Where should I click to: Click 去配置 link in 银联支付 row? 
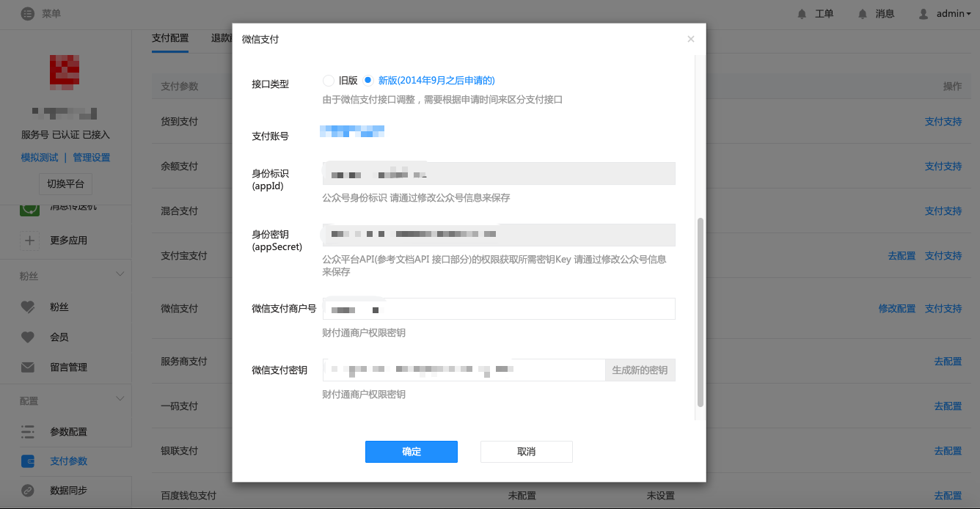coord(948,451)
